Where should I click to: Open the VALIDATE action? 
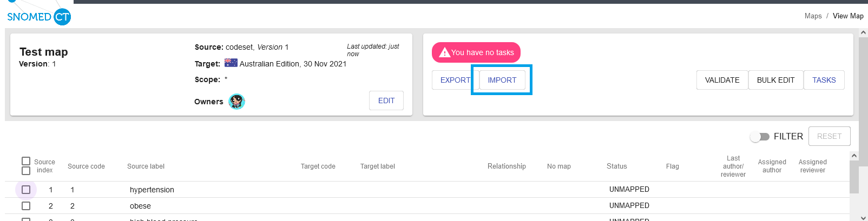(722, 80)
